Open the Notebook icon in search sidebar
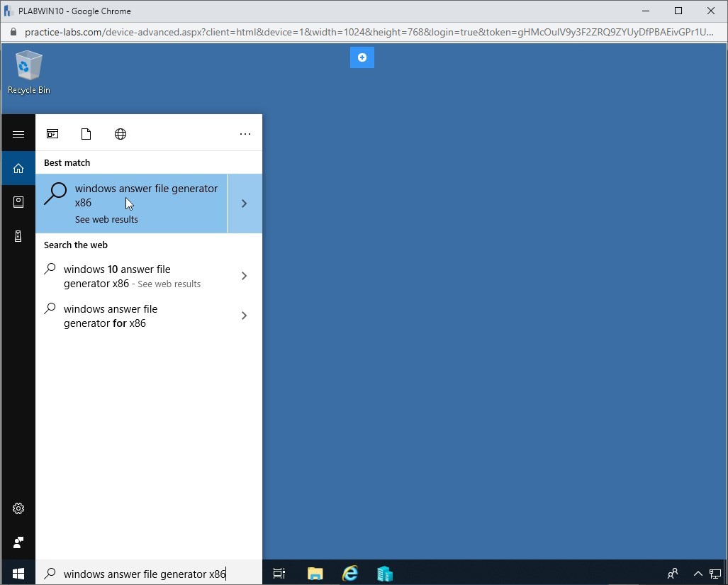This screenshot has height=585, width=728. [18, 202]
